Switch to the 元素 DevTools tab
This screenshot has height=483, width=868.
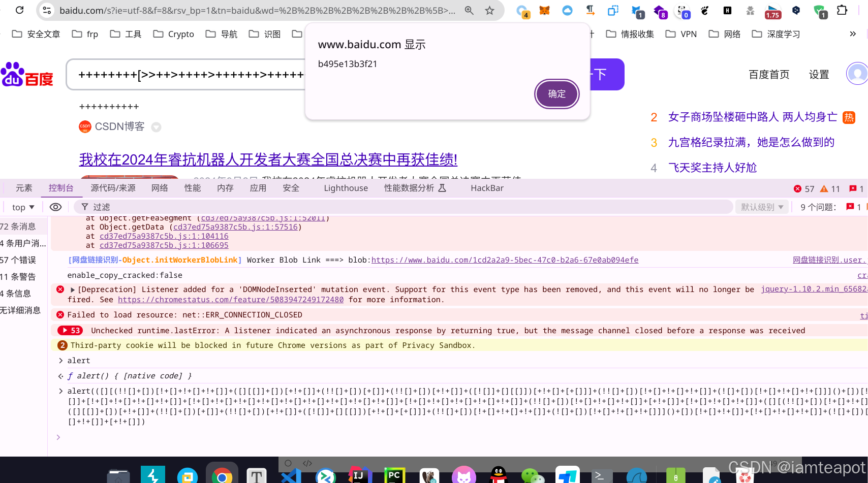pos(24,188)
